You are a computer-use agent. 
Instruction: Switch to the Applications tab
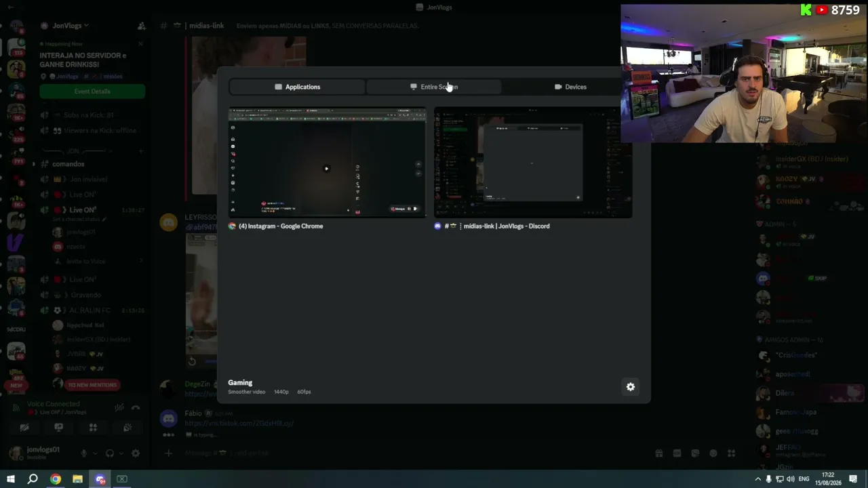pyautogui.click(x=297, y=87)
